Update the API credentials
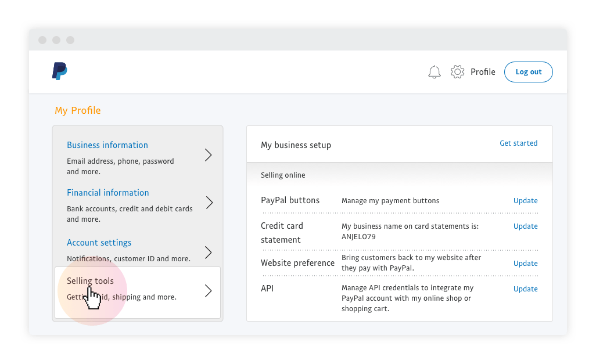This screenshot has height=364, width=596. pyautogui.click(x=525, y=289)
